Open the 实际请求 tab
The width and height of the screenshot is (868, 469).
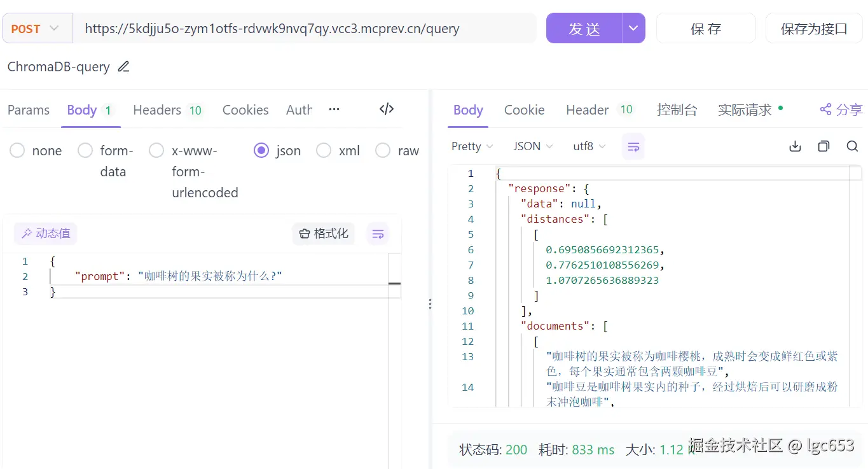(750, 110)
